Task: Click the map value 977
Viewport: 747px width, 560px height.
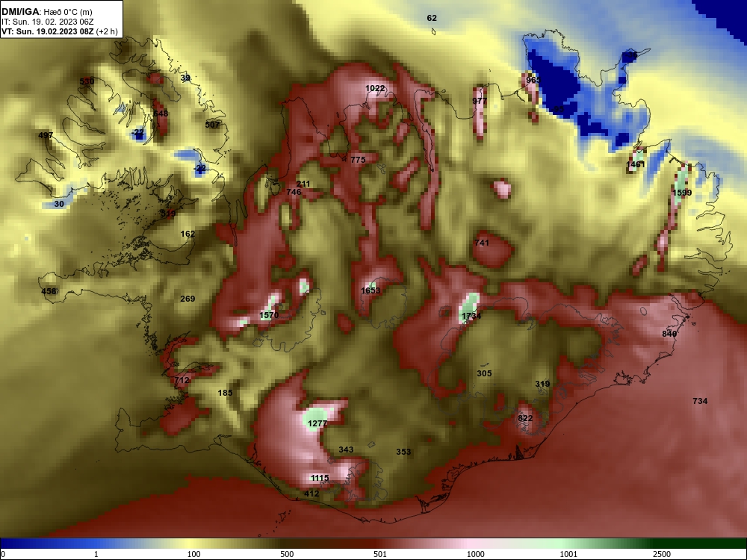Action: (480, 101)
